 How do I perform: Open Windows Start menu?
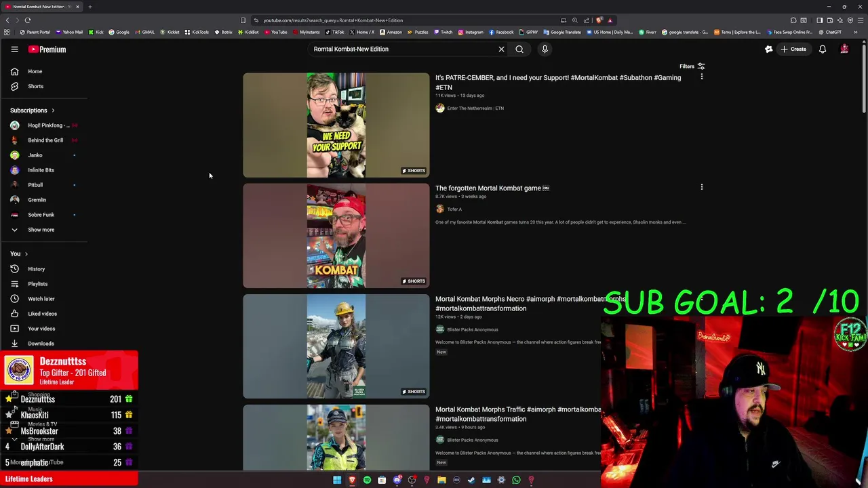click(x=337, y=480)
